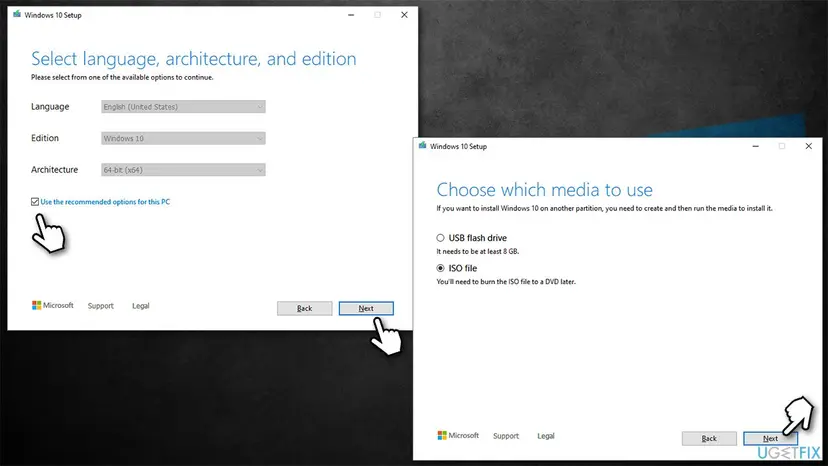The height and width of the screenshot is (466, 828).
Task: Click the Microsoft logo in the media window
Action: pyautogui.click(x=458, y=435)
